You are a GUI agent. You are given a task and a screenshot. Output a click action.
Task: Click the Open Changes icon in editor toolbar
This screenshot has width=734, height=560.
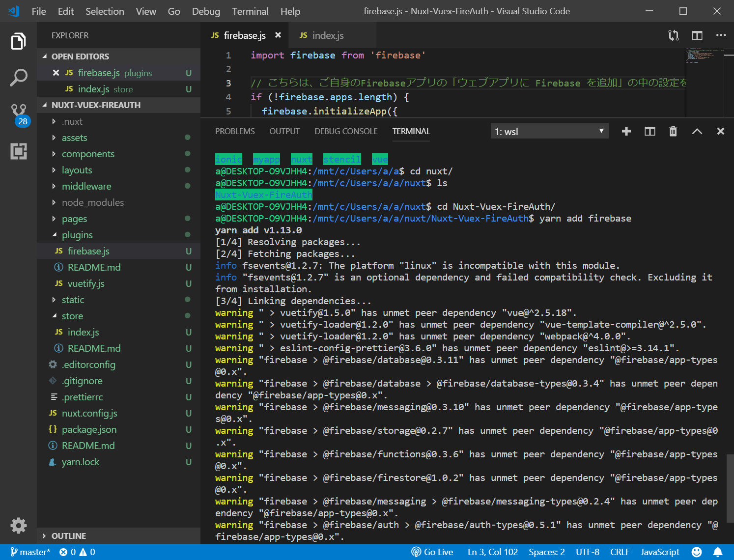[x=674, y=35]
